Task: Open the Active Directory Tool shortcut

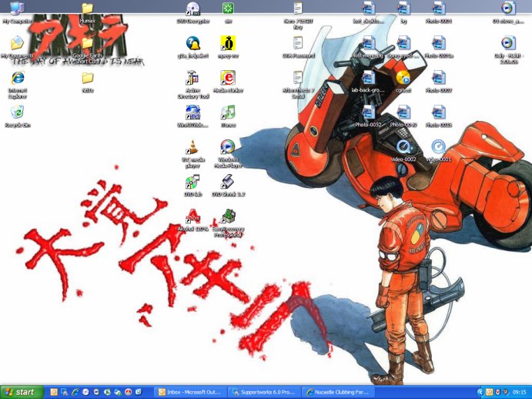Action: pos(192,79)
